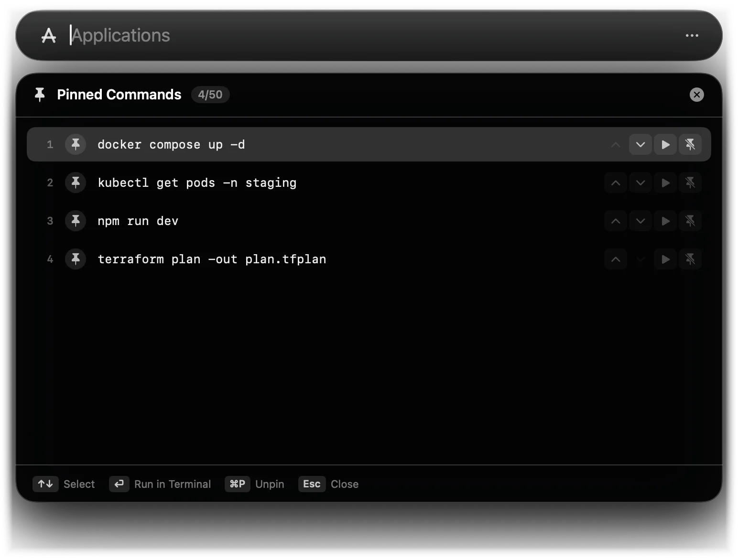Move npm run dev command down

pyautogui.click(x=640, y=221)
